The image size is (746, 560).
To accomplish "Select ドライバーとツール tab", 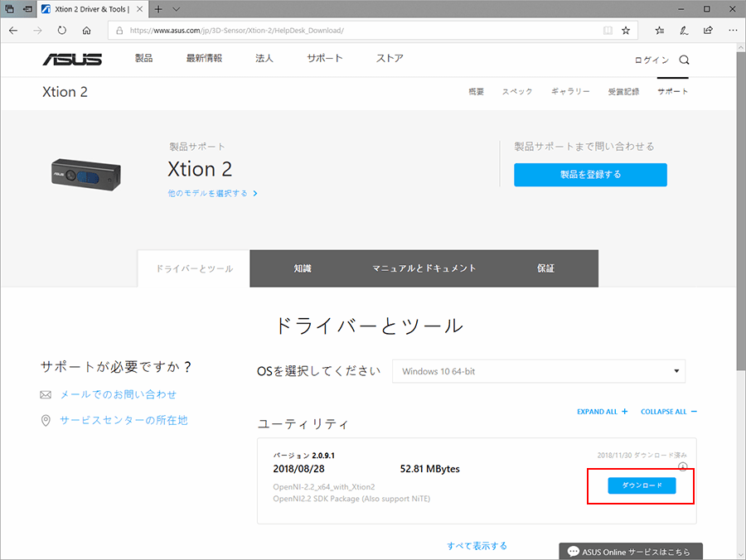I will (x=194, y=268).
